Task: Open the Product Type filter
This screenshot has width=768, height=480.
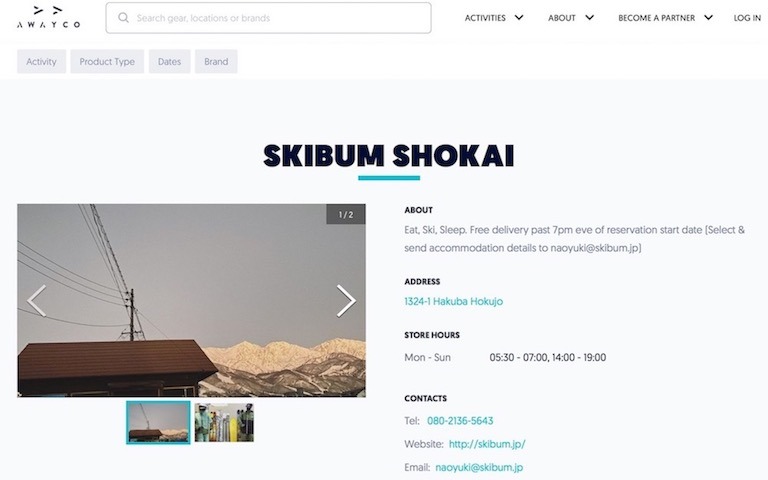Action: (107, 61)
